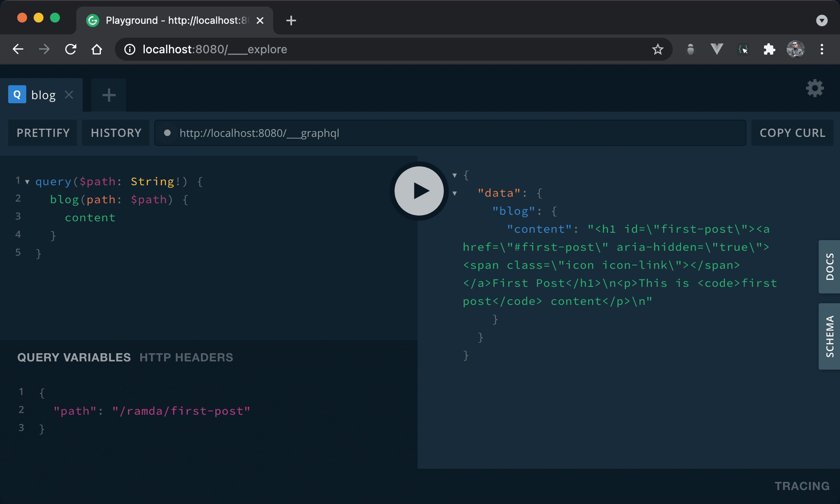Screen dimensions: 840x504
Task: Go back in browser history
Action: (x=18, y=49)
